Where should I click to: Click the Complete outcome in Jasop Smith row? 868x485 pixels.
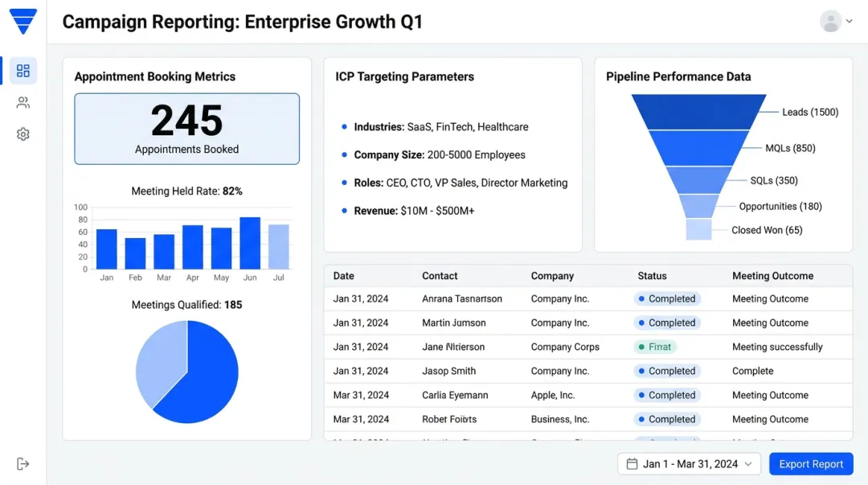click(752, 371)
